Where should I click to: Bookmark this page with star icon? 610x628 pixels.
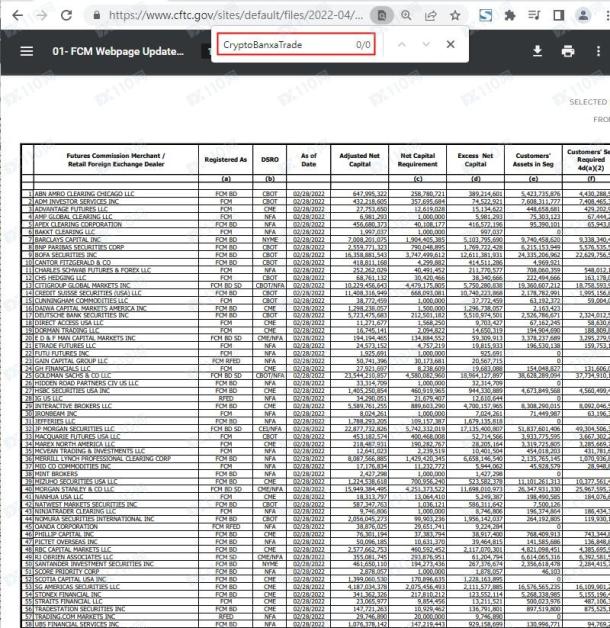coord(455,16)
